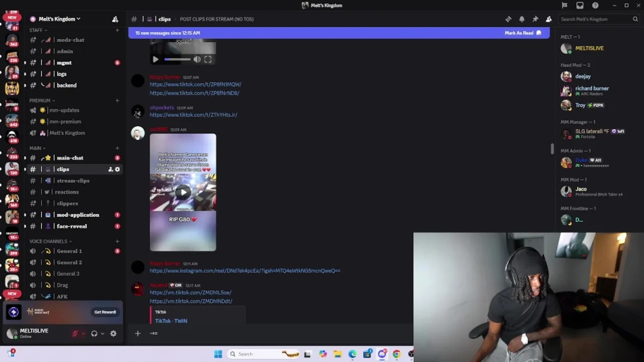Open File Explorer from taskbar
This screenshot has height=362, width=644.
(x=338, y=354)
